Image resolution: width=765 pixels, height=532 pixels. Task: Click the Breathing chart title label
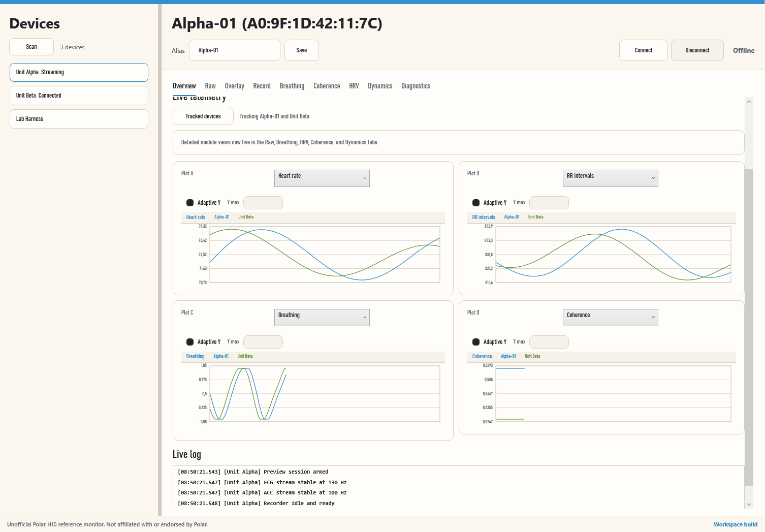pos(195,356)
